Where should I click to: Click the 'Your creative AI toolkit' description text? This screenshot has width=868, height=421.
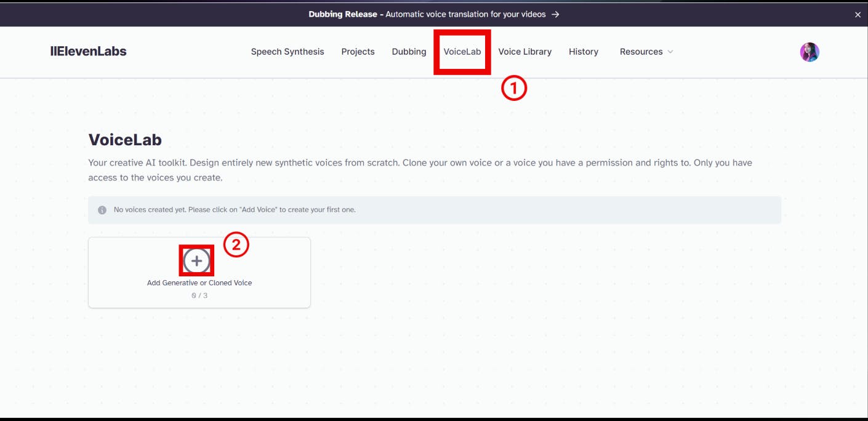coord(420,170)
